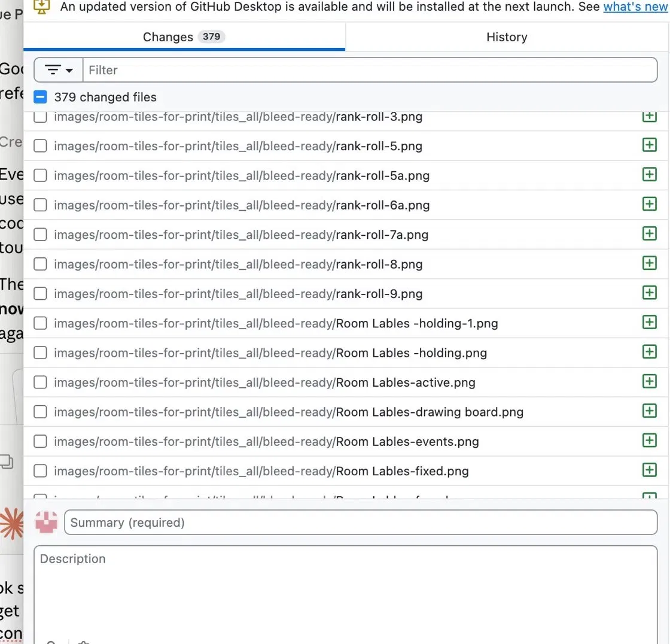Click the 379 changes count badge
Viewport: 670px width, 644px height.
pos(212,37)
